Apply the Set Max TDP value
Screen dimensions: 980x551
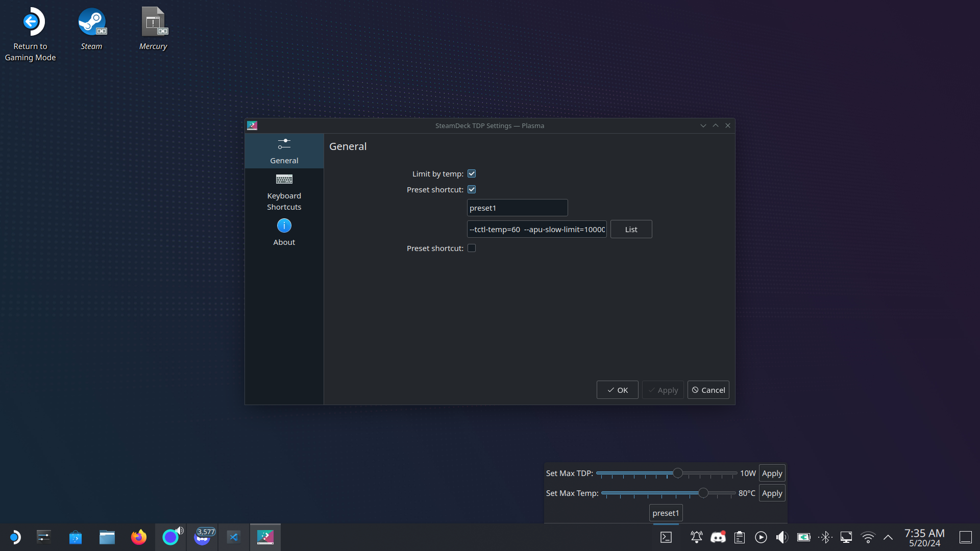pos(772,473)
